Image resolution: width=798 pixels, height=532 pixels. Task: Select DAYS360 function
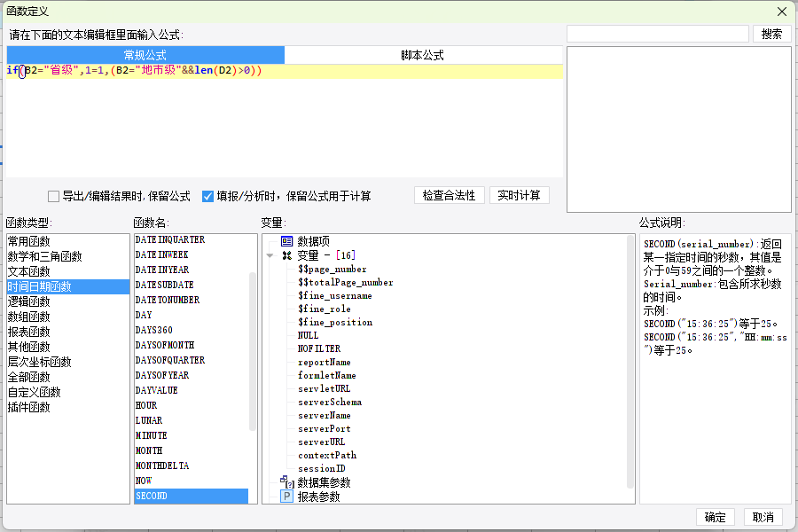pyautogui.click(x=192, y=330)
